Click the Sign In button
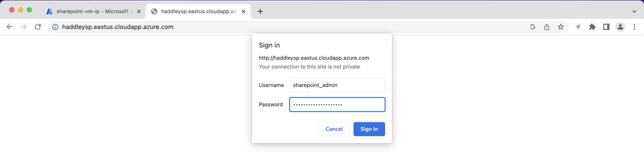The width and height of the screenshot is (644, 159). point(369,129)
